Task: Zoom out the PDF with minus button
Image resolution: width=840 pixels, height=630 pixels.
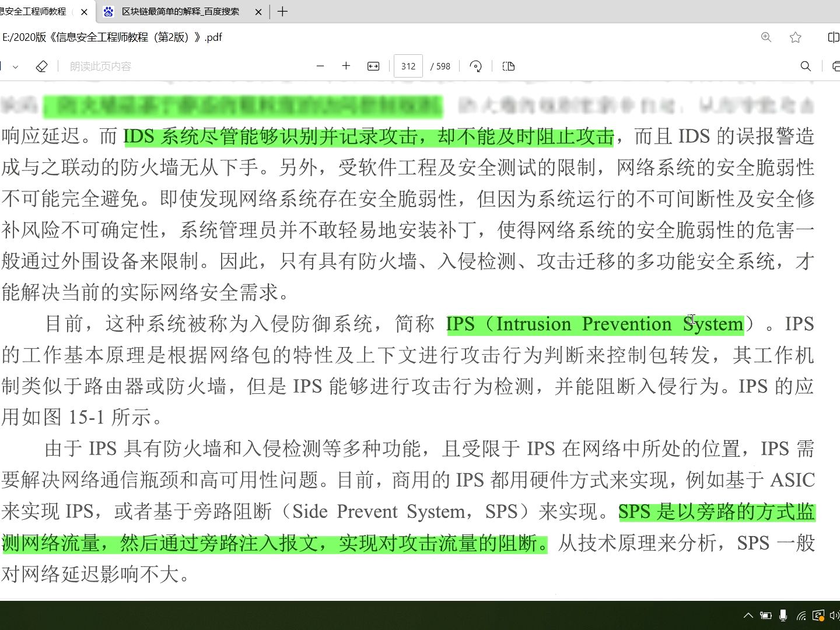Action: [320, 66]
